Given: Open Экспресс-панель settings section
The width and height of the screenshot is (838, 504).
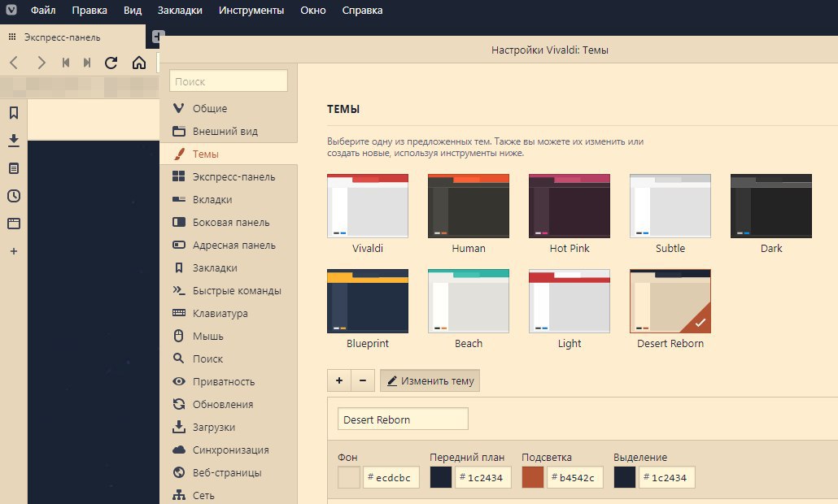Looking at the screenshot, I should pos(229,176).
